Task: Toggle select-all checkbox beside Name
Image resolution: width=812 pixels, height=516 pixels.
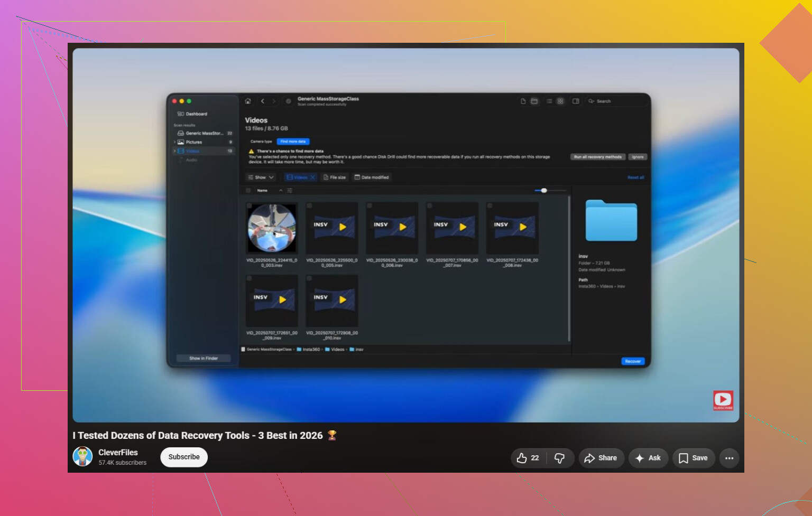Action: pyautogui.click(x=248, y=190)
